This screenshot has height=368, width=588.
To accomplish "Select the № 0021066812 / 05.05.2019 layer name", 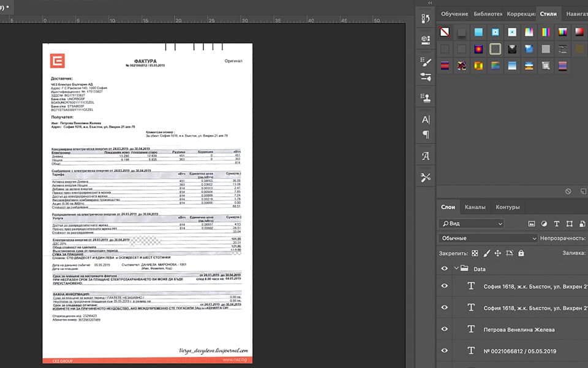I will (x=520, y=351).
